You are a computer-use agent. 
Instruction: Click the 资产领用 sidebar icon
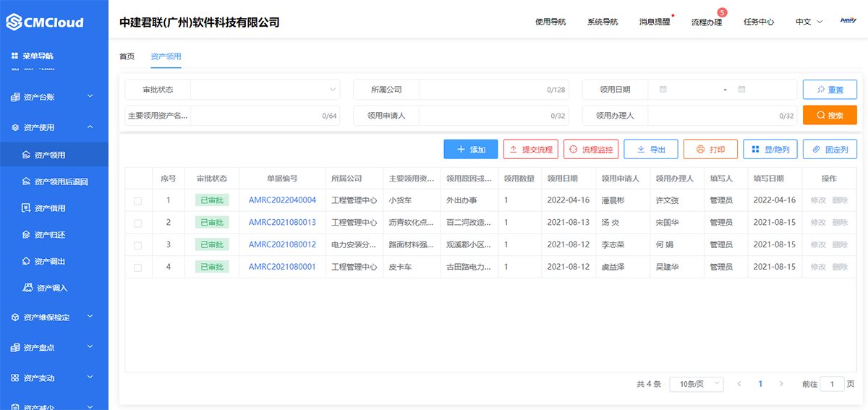coord(27,155)
